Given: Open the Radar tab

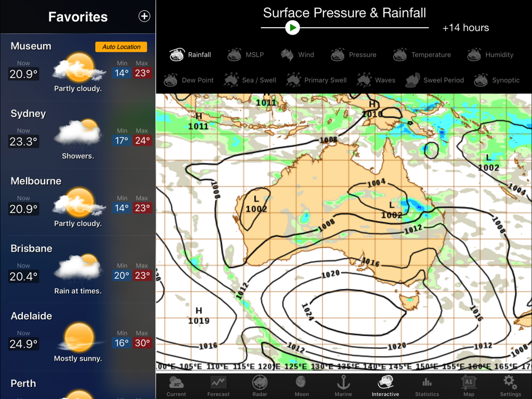Looking at the screenshot, I should tap(260, 386).
